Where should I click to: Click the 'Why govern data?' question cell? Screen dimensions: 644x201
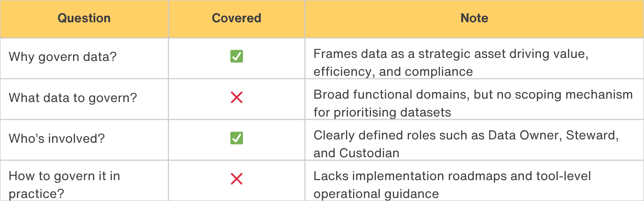pos(63,57)
